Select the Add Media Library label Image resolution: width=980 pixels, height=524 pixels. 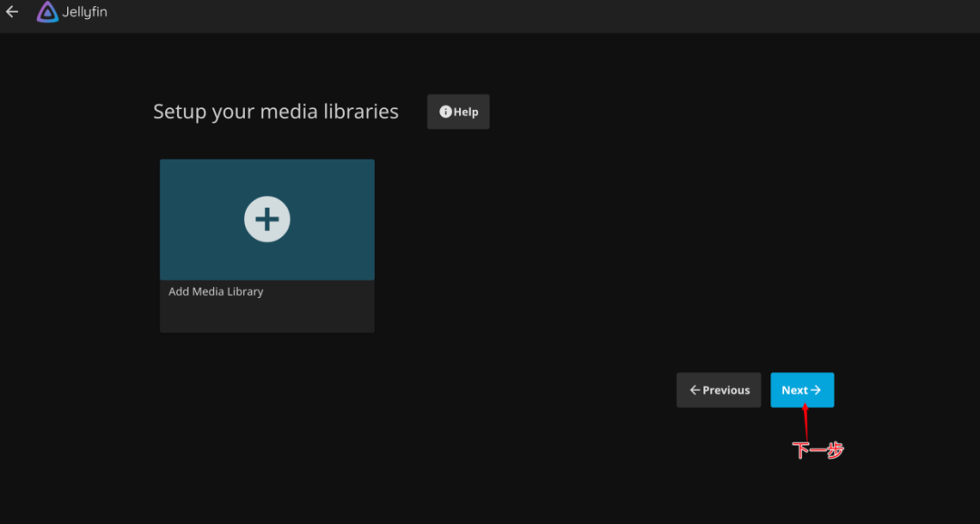[x=216, y=292]
